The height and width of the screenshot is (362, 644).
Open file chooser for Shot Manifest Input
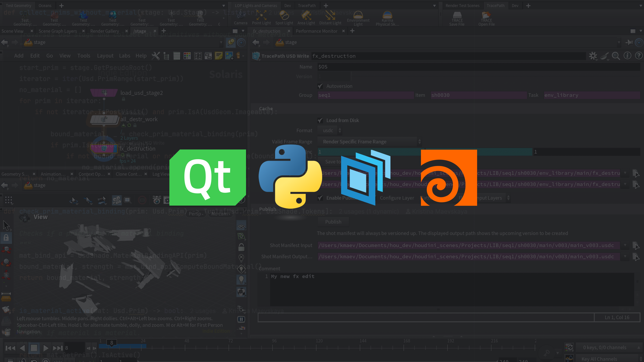pos(636,245)
